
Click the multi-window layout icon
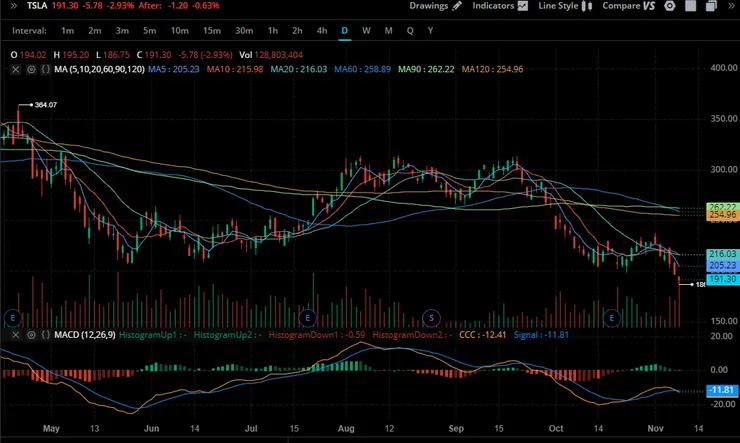tap(711, 6)
